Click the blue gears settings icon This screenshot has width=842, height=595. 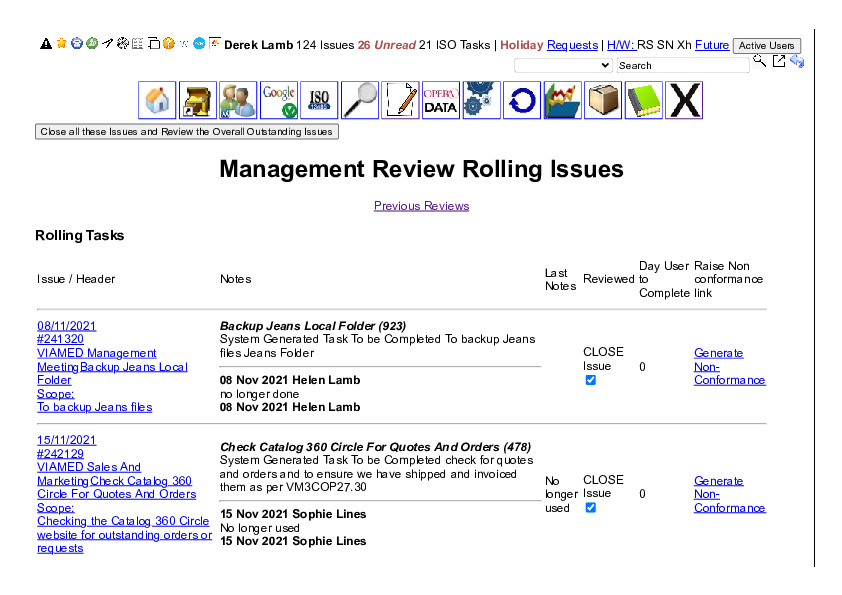tap(481, 100)
